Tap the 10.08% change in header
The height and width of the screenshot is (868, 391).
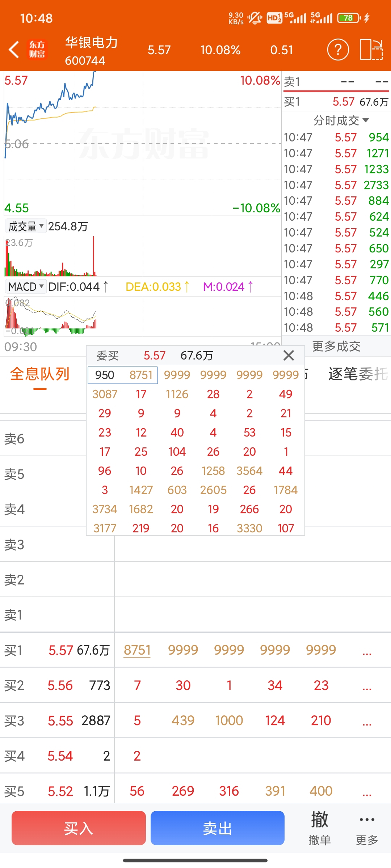coord(220,50)
